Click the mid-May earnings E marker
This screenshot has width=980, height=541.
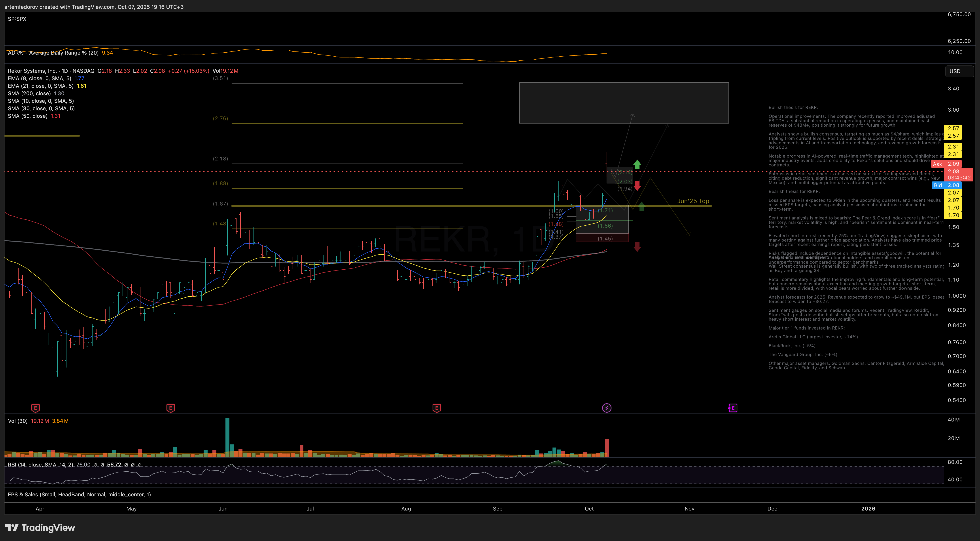[x=170, y=408]
